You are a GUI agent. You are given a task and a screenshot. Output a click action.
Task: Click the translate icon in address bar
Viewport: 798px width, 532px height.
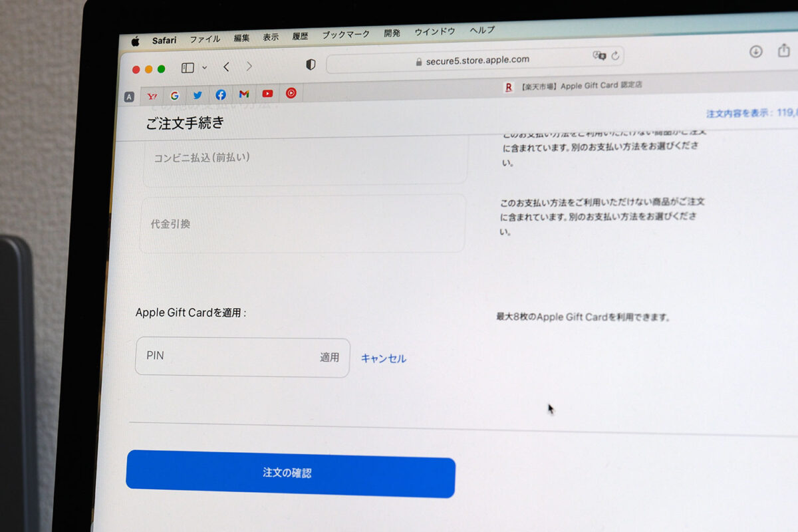[600, 56]
